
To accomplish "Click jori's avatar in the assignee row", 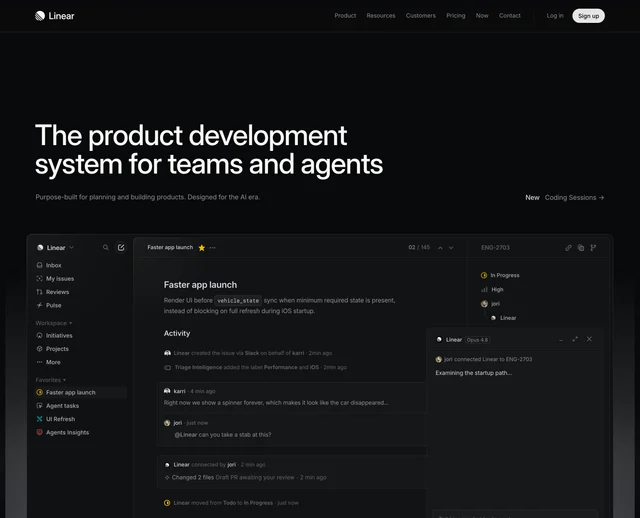I will 484,304.
